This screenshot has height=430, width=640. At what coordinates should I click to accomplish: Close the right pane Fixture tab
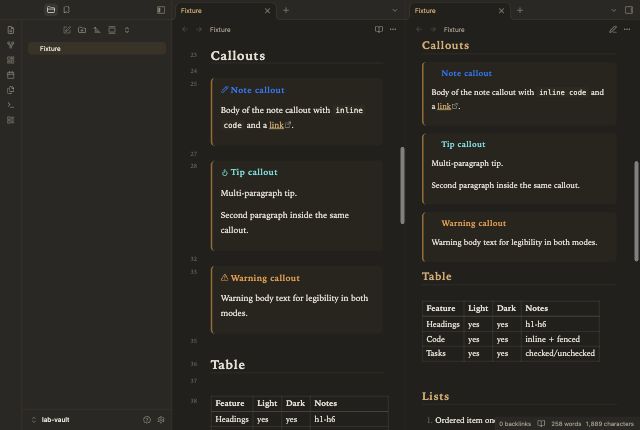[501, 11]
